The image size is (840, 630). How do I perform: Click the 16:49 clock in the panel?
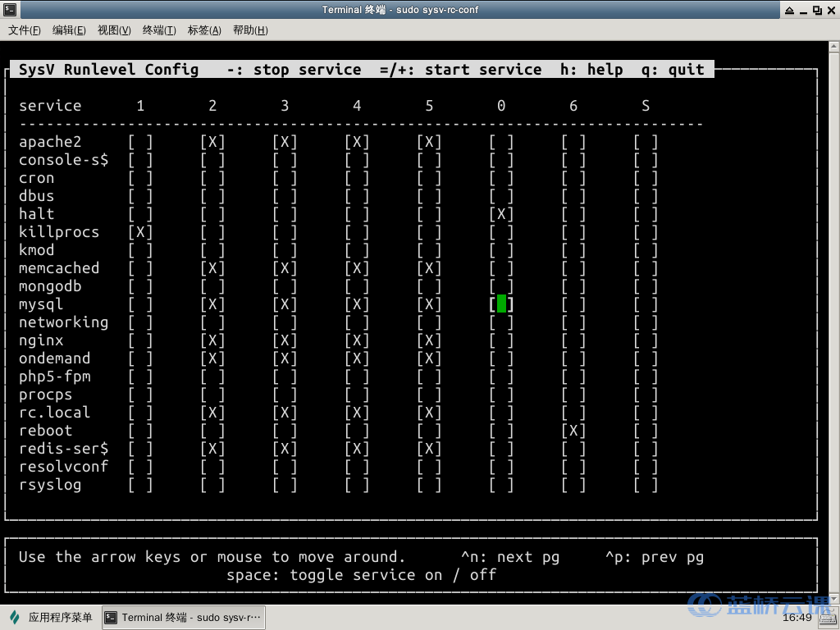tap(797, 618)
